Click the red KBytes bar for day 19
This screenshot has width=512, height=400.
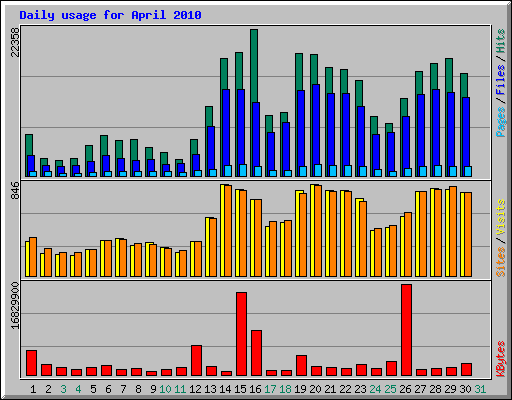click(x=301, y=366)
